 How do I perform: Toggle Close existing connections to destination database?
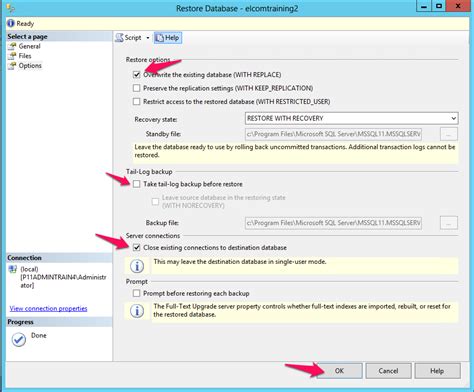pos(137,248)
